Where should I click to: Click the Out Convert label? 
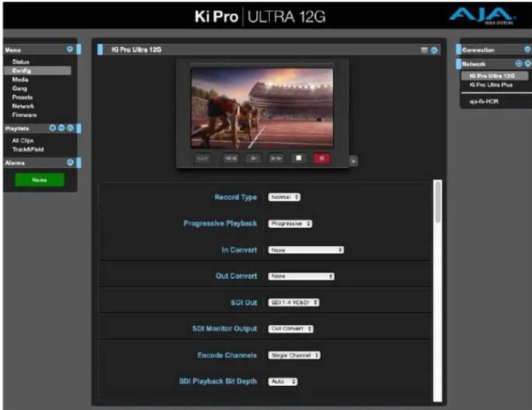point(237,276)
